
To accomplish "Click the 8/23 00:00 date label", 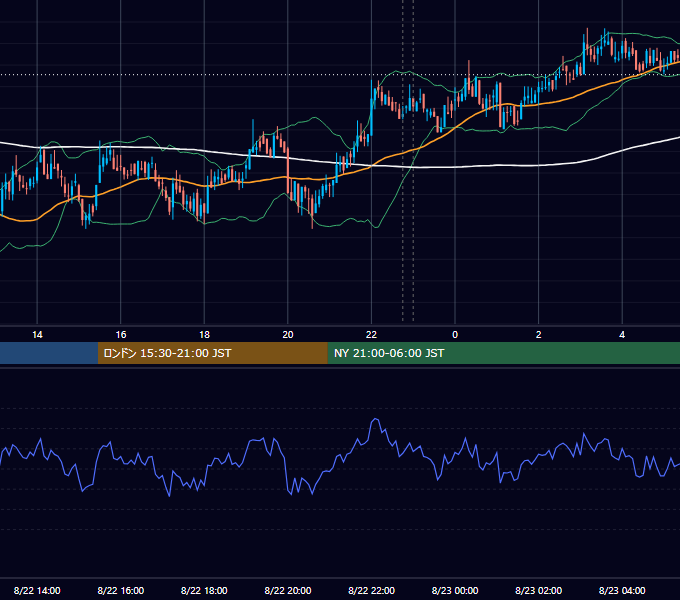I will (455, 590).
